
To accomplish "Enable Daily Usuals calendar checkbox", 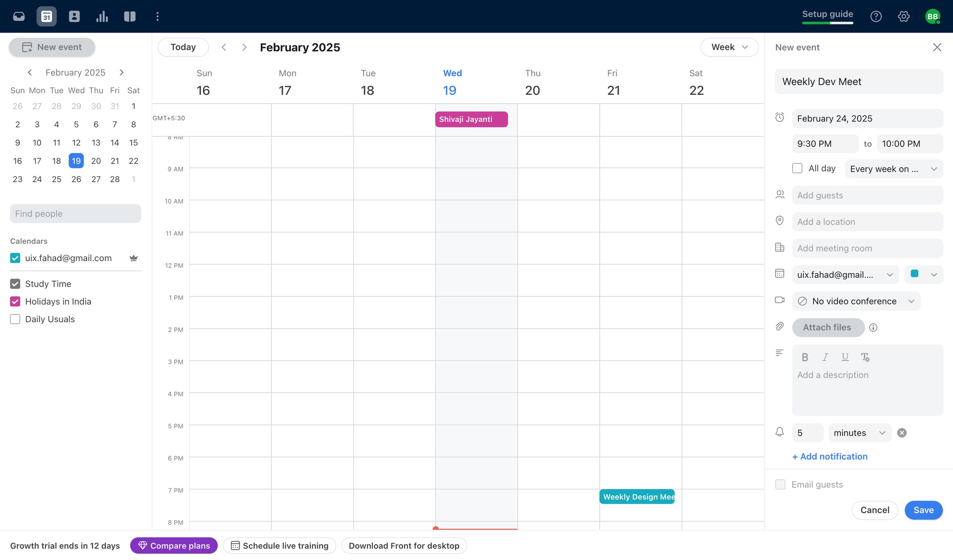I will pyautogui.click(x=15, y=319).
